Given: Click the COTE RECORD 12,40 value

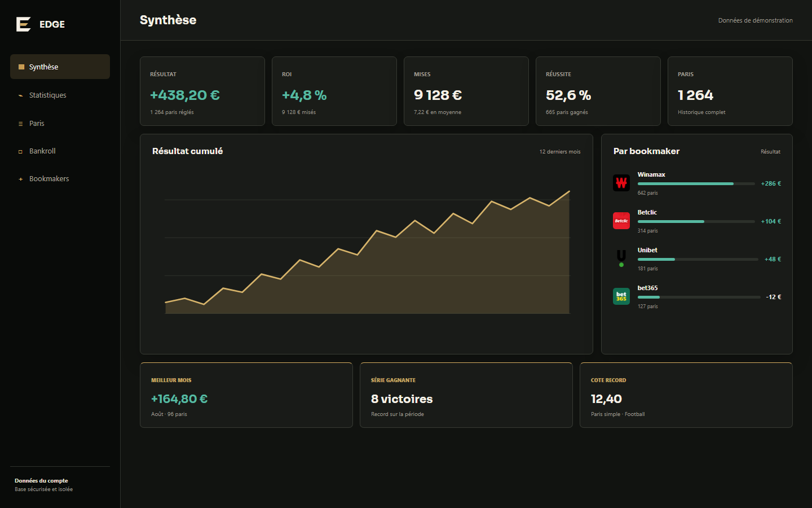Looking at the screenshot, I should point(606,399).
